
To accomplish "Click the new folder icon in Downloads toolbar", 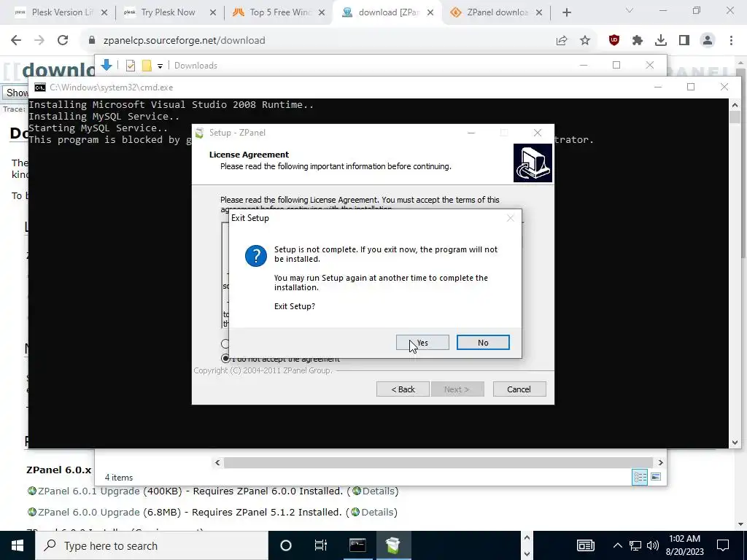I will (x=147, y=66).
